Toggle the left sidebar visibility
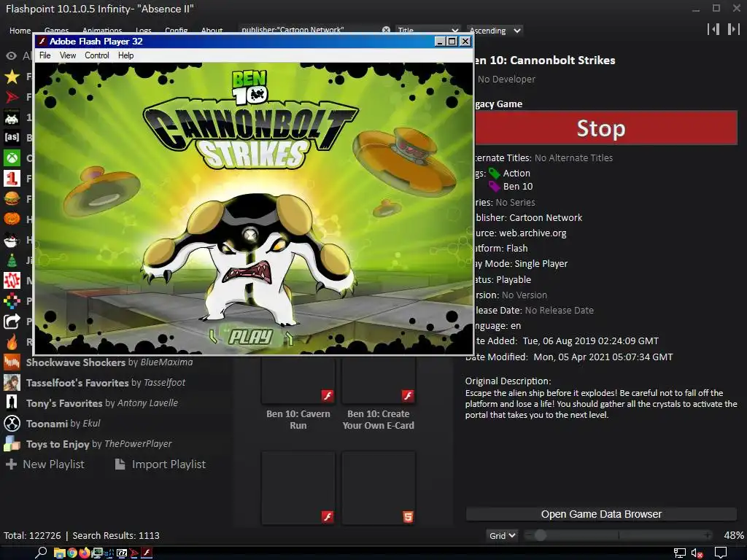This screenshot has height=560, width=747. point(713,29)
